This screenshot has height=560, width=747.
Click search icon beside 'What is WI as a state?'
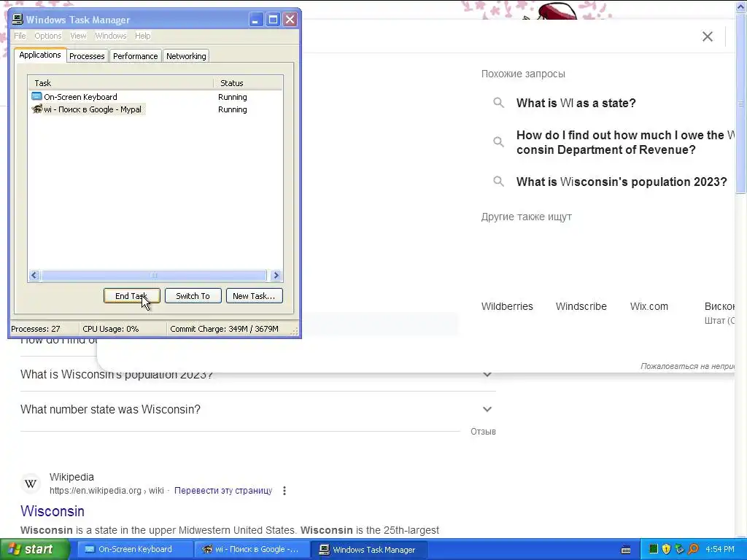498,103
